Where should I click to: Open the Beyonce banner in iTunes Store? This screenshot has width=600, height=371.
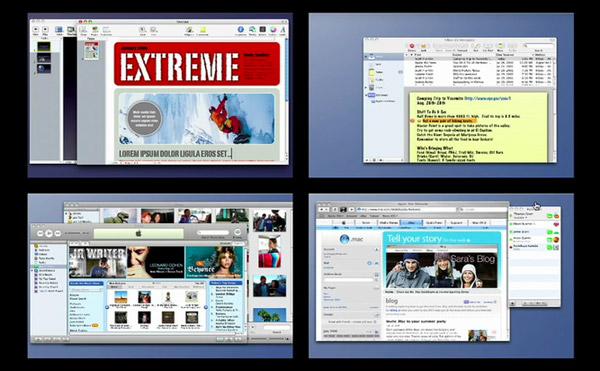tap(214, 262)
